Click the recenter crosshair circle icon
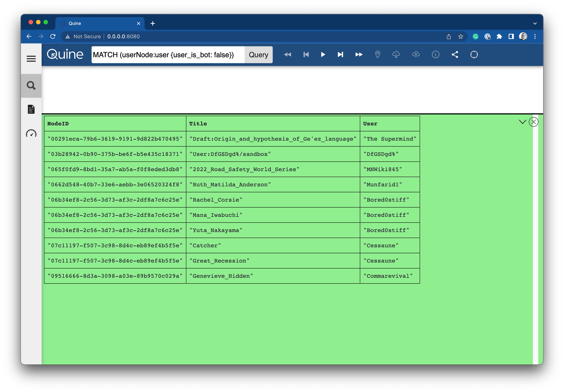This screenshot has height=392, width=564. click(474, 54)
